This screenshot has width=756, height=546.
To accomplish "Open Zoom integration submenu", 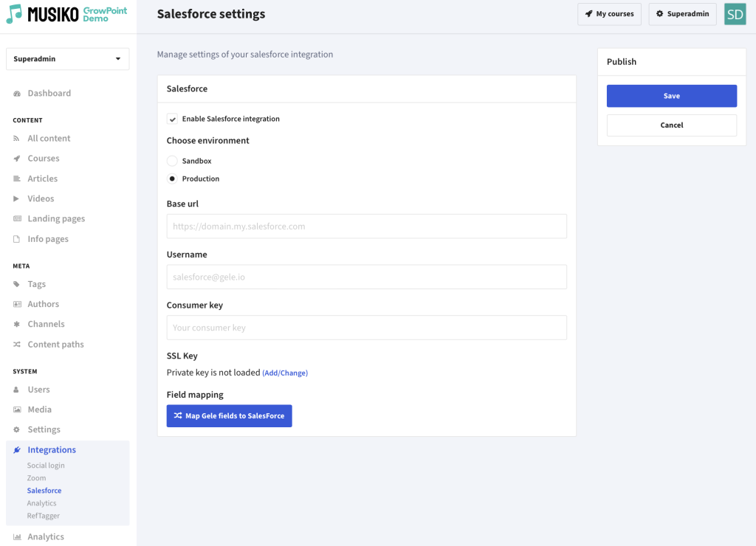I will pos(37,478).
